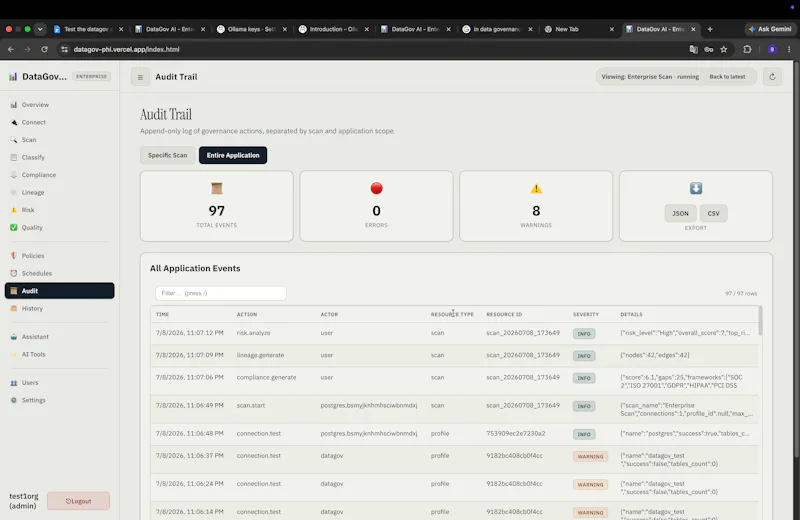Viewport: 800px width, 520px height.
Task: Open the Risk section
Action: click(28, 210)
